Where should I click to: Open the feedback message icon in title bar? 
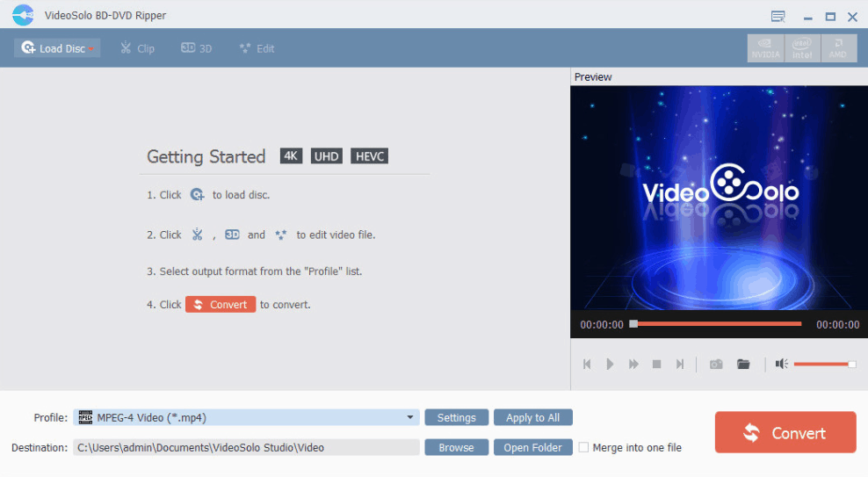pos(778,16)
